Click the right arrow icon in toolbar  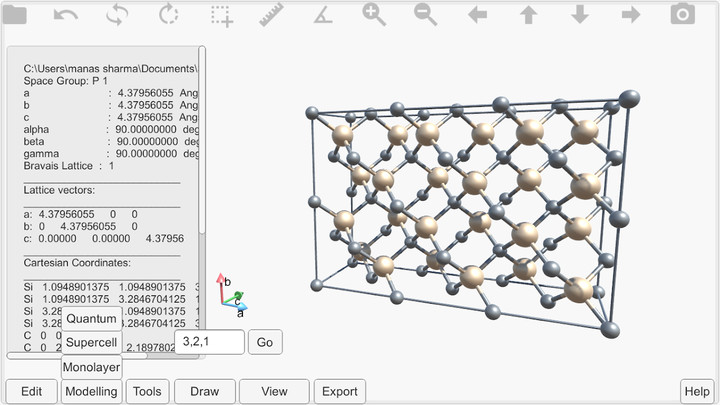click(x=630, y=15)
